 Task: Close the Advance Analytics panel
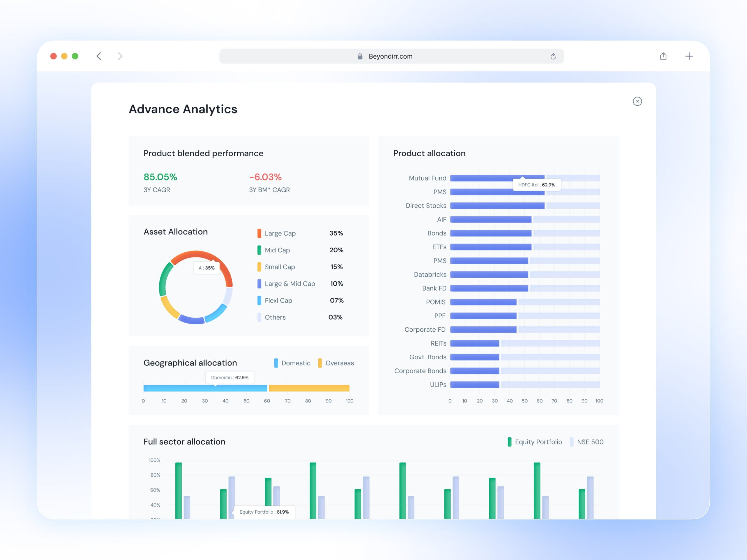point(637,101)
